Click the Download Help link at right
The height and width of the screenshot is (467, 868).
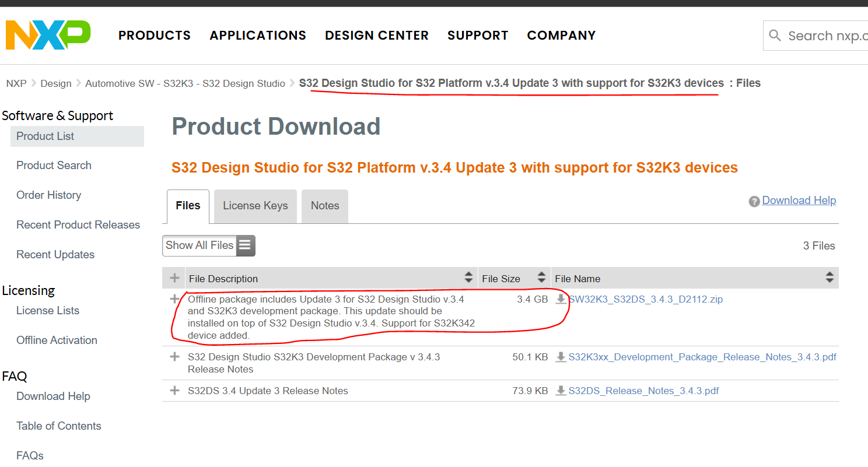pos(799,201)
